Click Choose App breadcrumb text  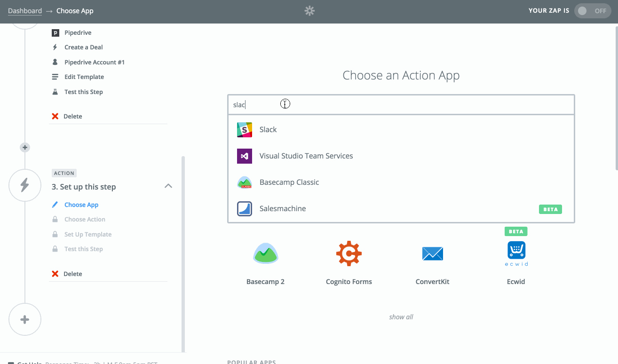click(x=75, y=11)
